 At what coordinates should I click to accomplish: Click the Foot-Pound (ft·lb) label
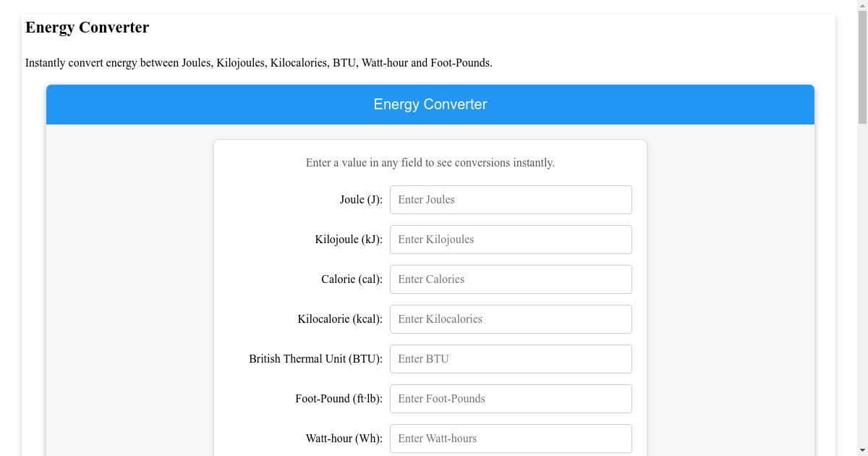[338, 398]
